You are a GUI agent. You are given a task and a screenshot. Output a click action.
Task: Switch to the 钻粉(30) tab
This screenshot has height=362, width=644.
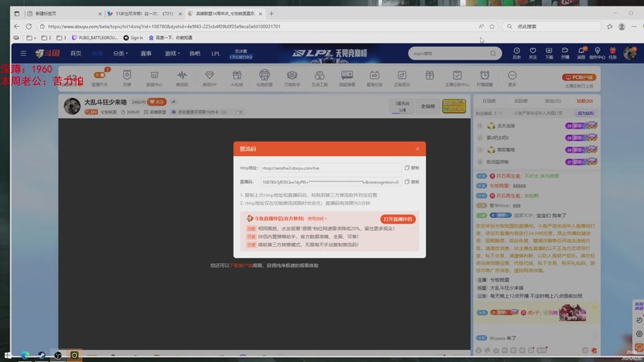coord(585,101)
